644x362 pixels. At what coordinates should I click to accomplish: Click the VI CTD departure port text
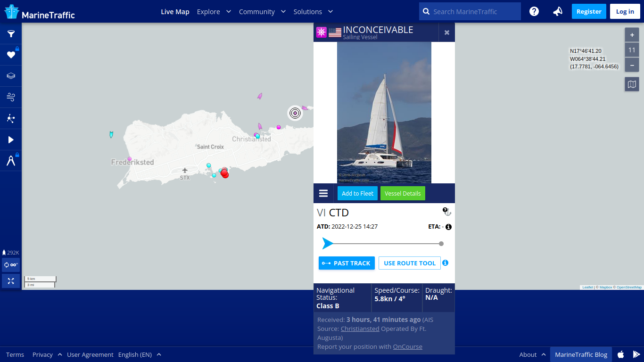333,213
